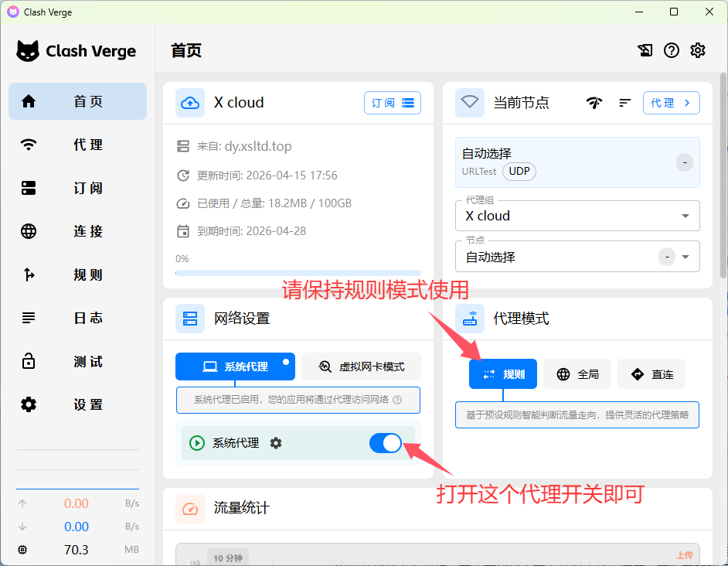This screenshot has width=728, height=566.
Task: Click the server icon beside 来自 dy.xsltd.top
Action: coord(183,146)
